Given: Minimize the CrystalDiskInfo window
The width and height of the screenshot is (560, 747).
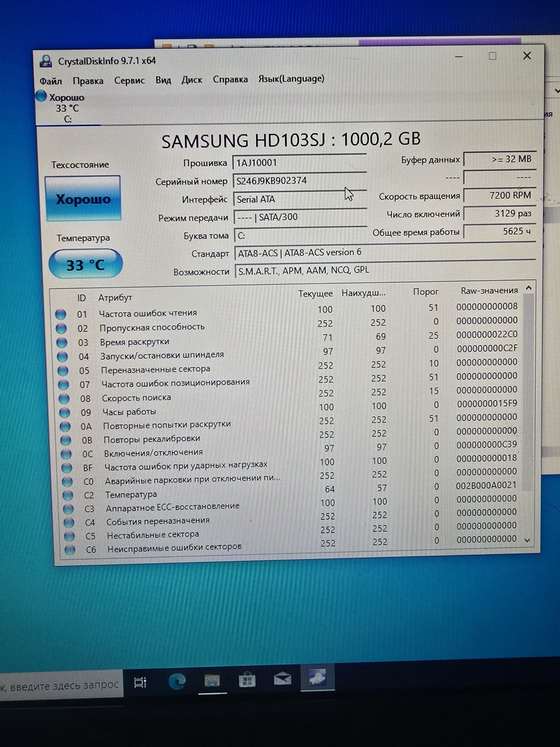Looking at the screenshot, I should click(x=459, y=57).
